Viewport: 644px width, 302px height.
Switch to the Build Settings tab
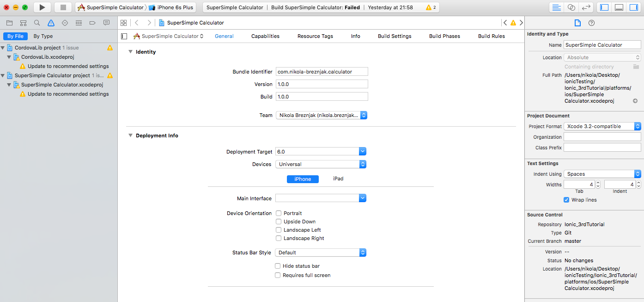(x=395, y=36)
